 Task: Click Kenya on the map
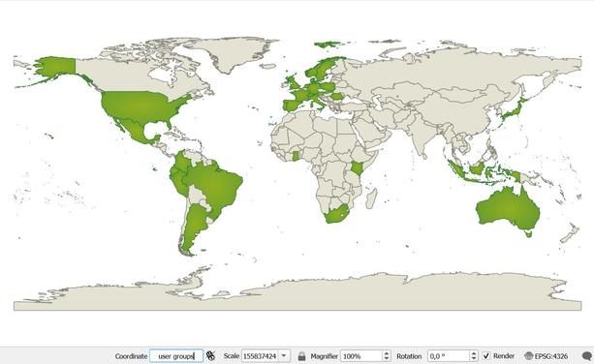(x=357, y=167)
